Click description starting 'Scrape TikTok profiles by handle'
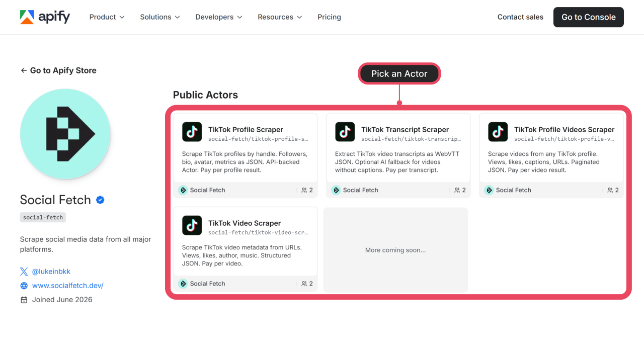This screenshot has width=644, height=362. [x=245, y=162]
